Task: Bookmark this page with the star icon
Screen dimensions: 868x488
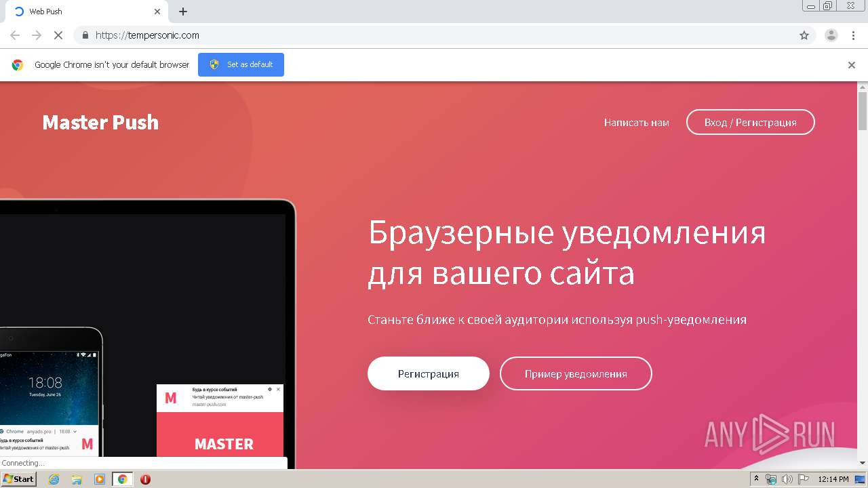Action: point(804,35)
